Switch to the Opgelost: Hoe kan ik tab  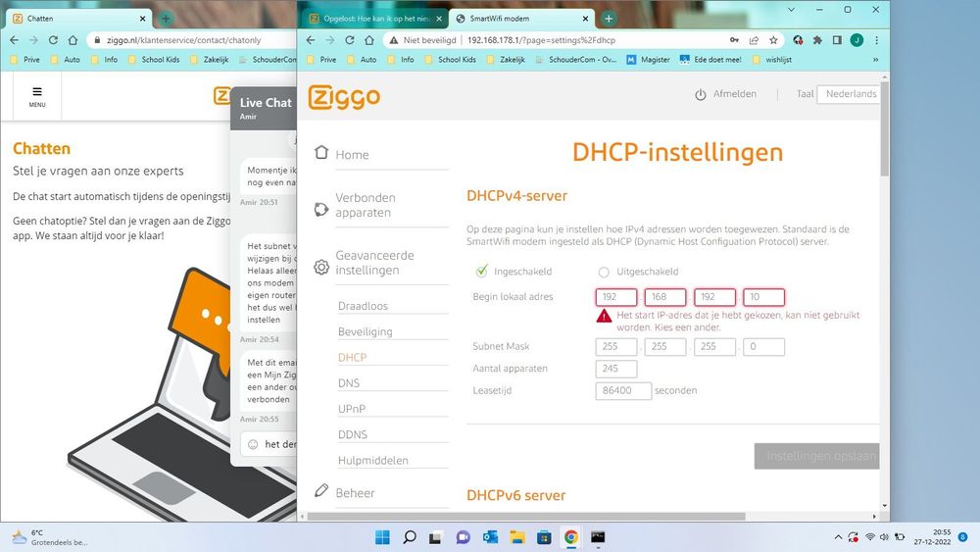[375, 19]
